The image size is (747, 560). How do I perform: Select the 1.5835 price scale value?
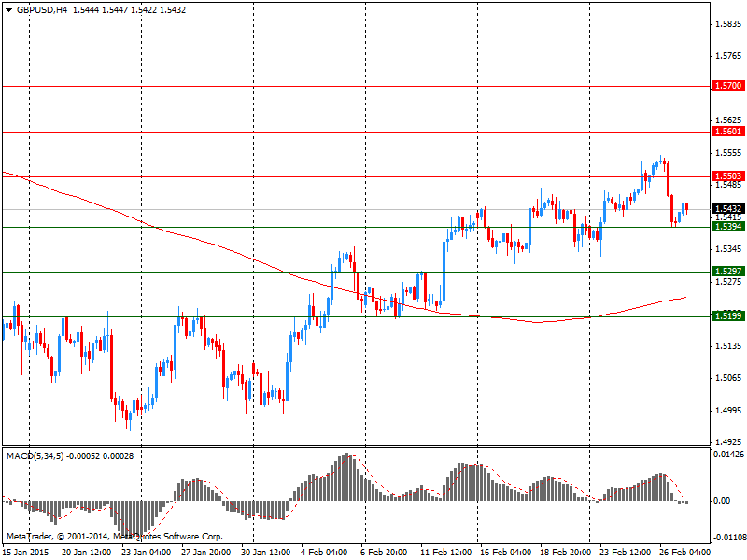pos(729,24)
